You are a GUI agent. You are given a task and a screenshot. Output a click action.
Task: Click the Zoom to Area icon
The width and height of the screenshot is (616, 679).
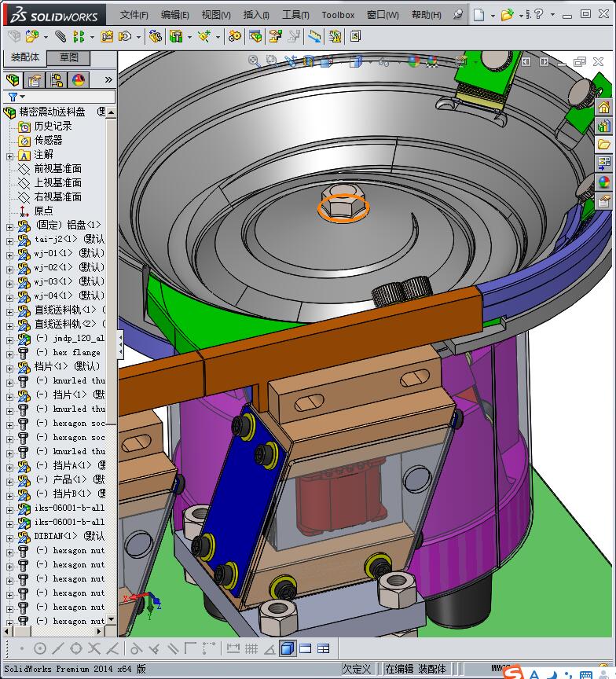pyautogui.click(x=272, y=61)
